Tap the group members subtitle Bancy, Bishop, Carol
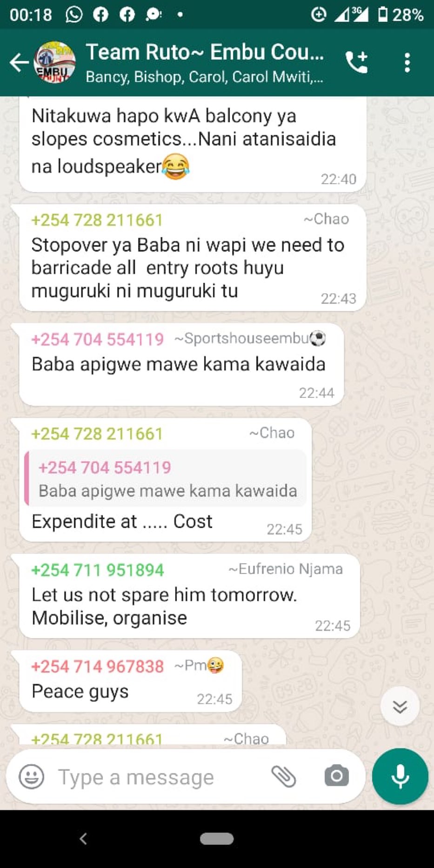Screen dimensions: 434x868 point(205,77)
